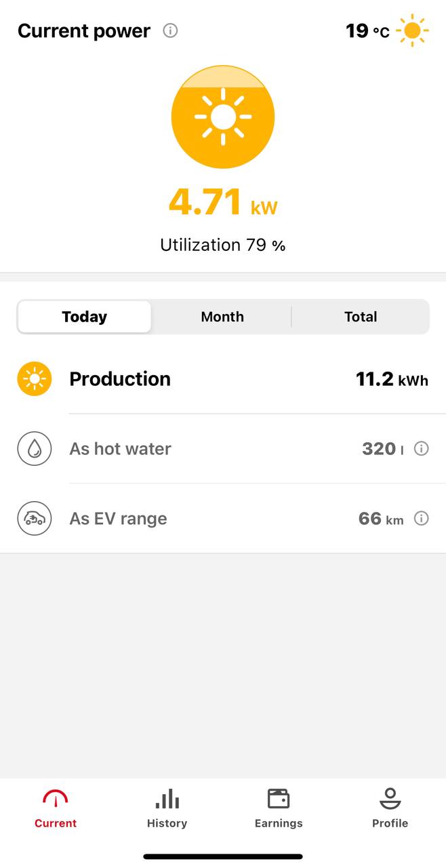The image size is (446, 868).
Task: Tap the Production sun icon
Action: click(x=35, y=379)
